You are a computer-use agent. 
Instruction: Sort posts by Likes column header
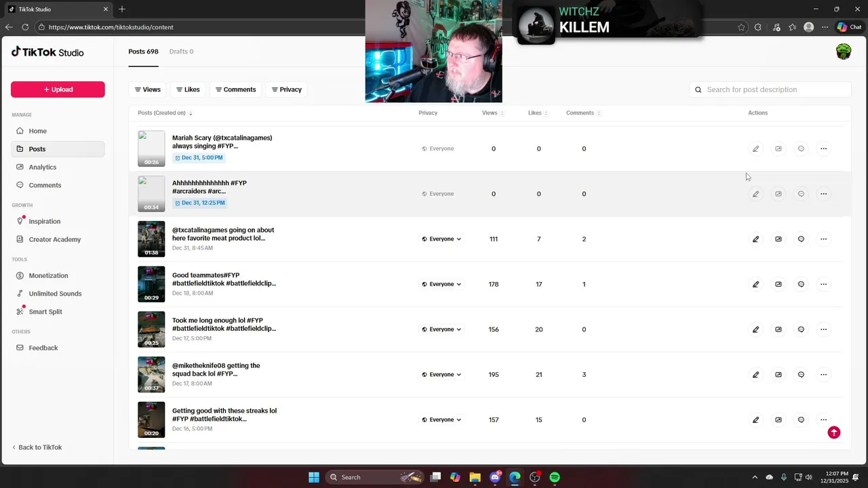point(538,113)
